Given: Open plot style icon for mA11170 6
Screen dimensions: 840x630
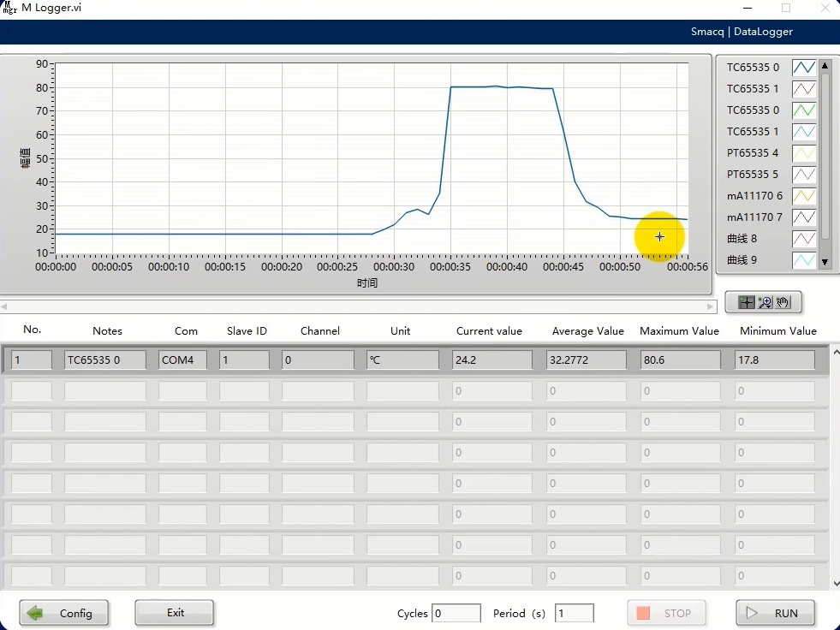Looking at the screenshot, I should point(803,196).
